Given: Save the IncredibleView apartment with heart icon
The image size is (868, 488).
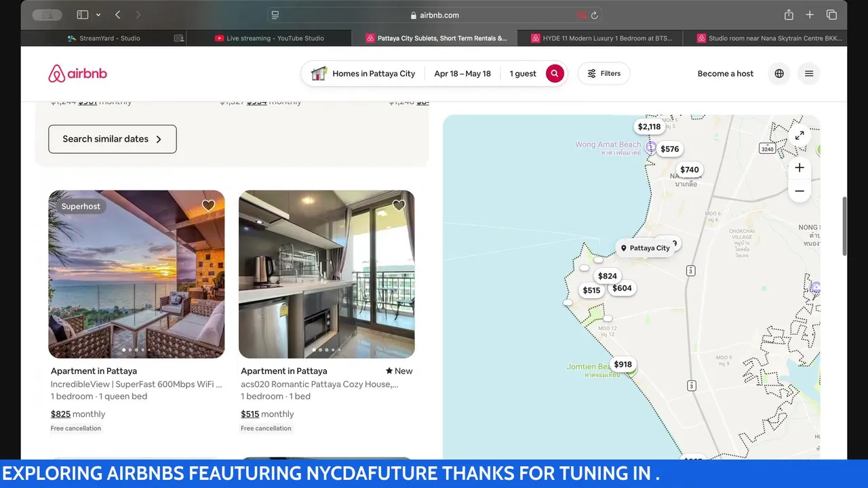Looking at the screenshot, I should [208, 205].
